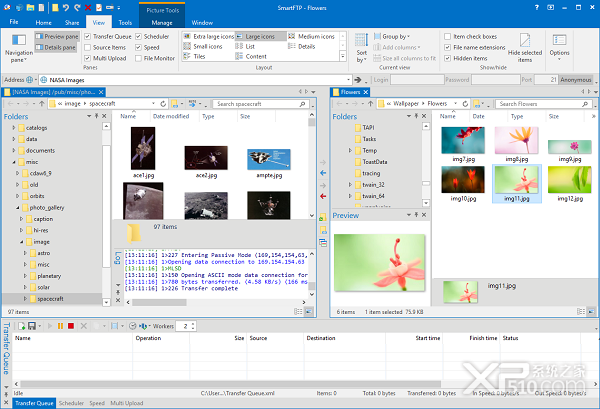Toggle the Details pane button
Image resolution: width=600 pixels, height=409 pixels.
point(56,47)
